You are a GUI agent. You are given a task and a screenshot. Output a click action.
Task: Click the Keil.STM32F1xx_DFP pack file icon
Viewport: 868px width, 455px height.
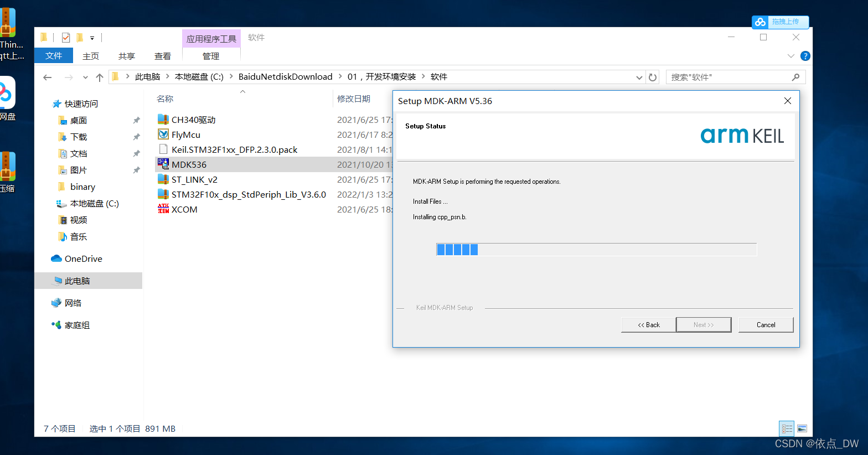click(x=163, y=149)
